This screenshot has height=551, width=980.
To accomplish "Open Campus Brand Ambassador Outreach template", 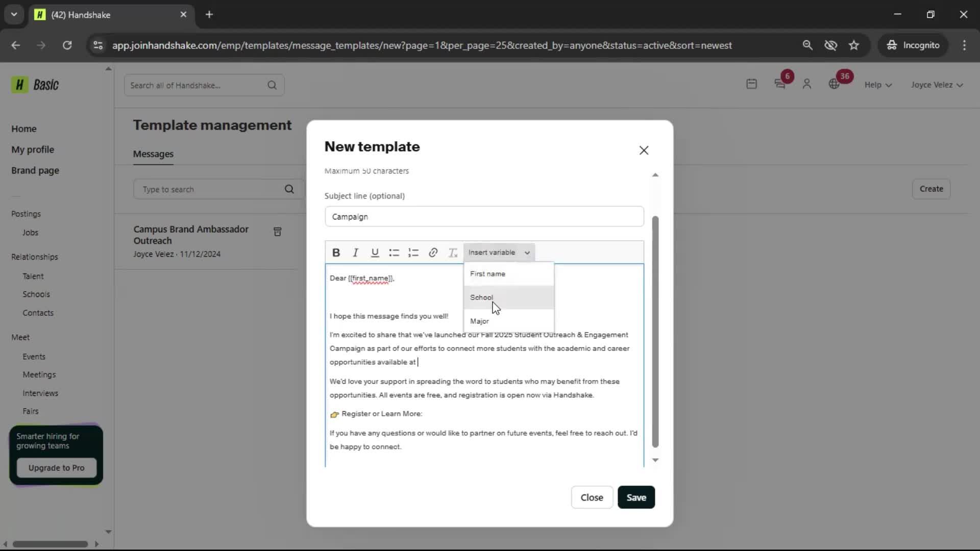I will pyautogui.click(x=191, y=235).
